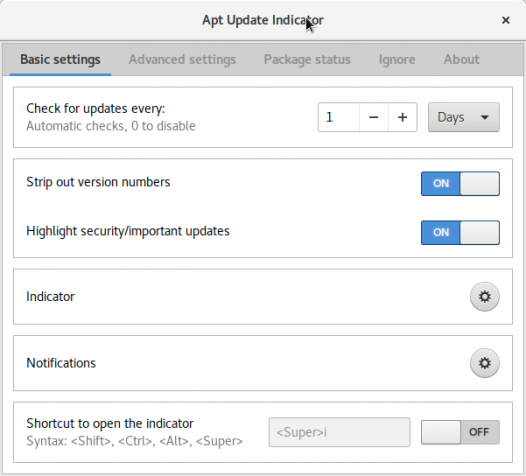The width and height of the screenshot is (526, 476).
Task: Switch to the Advanced settings tab
Action: 182,59
